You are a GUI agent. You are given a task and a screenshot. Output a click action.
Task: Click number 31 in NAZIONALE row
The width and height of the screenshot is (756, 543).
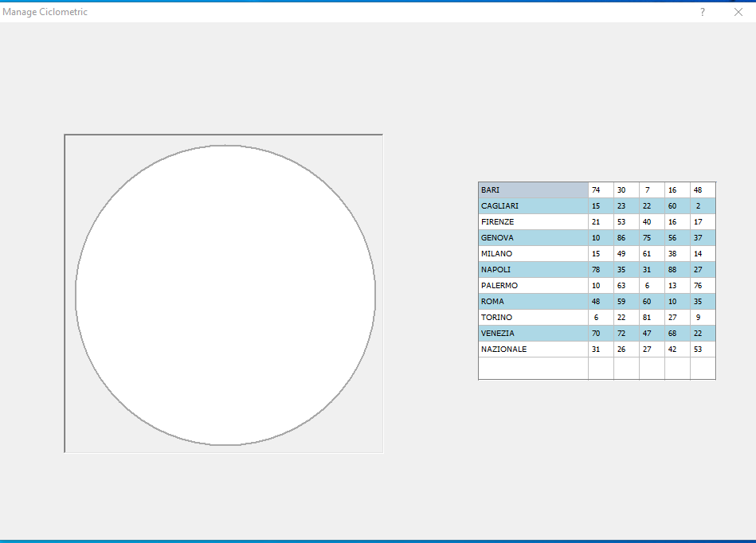point(601,349)
